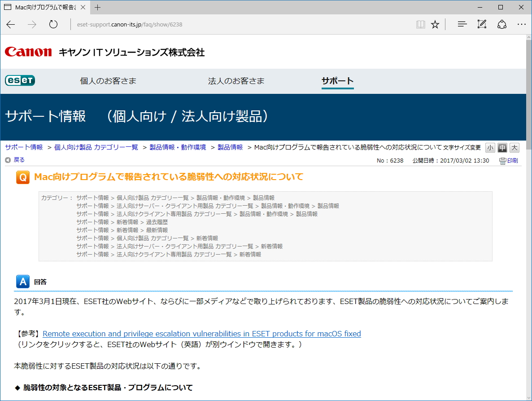Click the No：6238 text
This screenshot has width=532, height=401.
coord(390,161)
